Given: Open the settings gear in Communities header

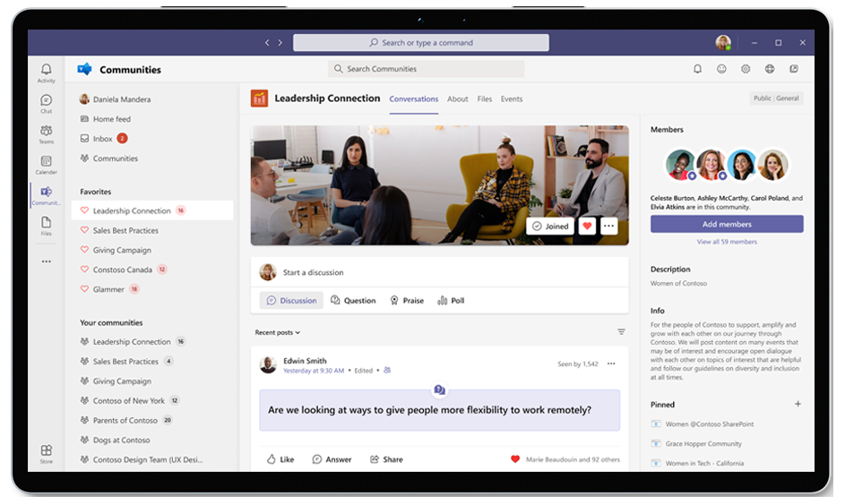Looking at the screenshot, I should [746, 69].
